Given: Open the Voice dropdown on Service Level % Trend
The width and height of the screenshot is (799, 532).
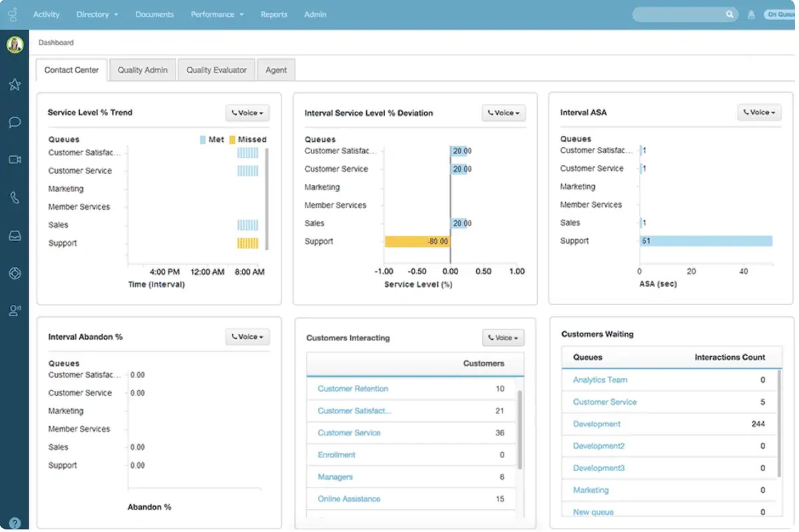Looking at the screenshot, I should point(247,113).
